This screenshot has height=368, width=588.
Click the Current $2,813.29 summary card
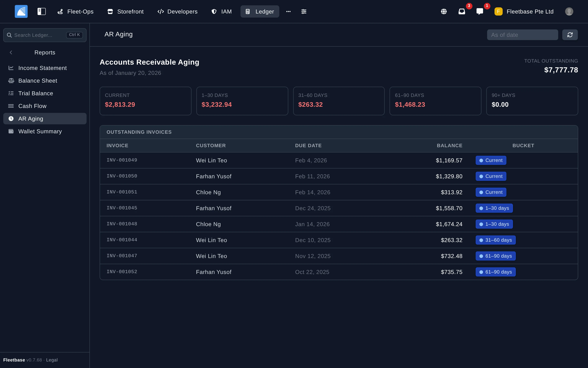pyautogui.click(x=145, y=101)
